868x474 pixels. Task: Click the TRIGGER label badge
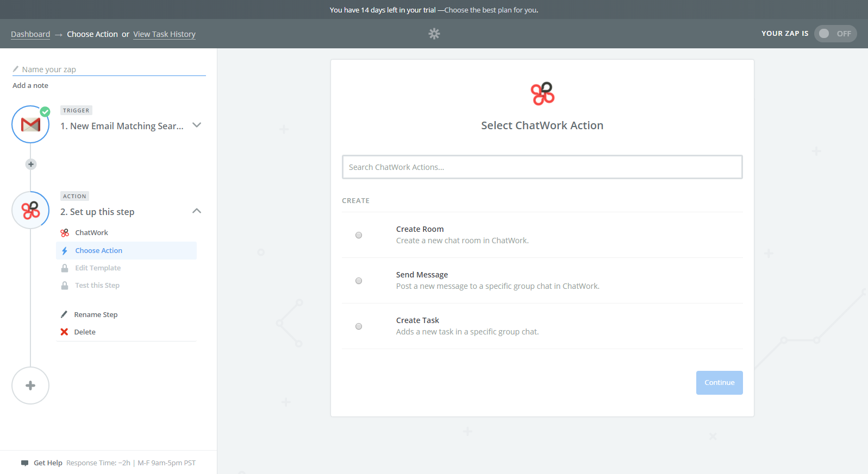[76, 110]
